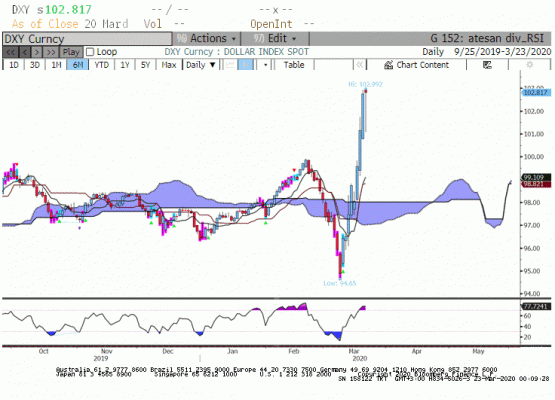Click the rewind-to-start double arrow button
The height and width of the screenshot is (400, 555).
[10, 52]
